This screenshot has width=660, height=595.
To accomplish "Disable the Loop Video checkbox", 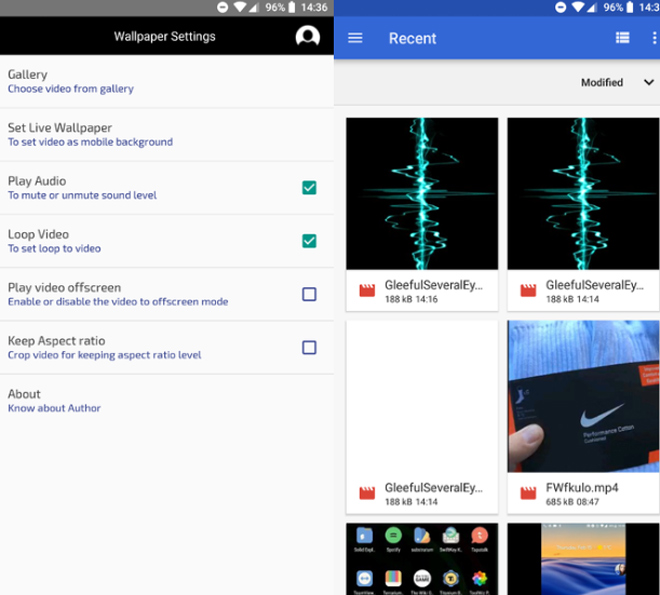I will pos(309,241).
